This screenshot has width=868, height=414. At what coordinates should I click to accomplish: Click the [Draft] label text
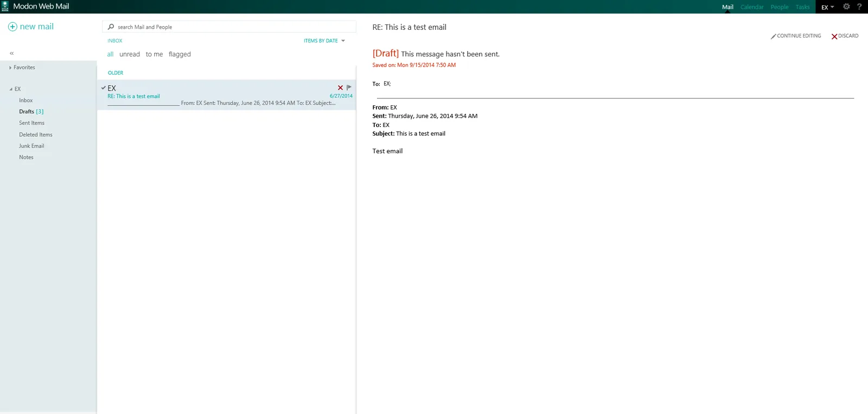coord(386,53)
